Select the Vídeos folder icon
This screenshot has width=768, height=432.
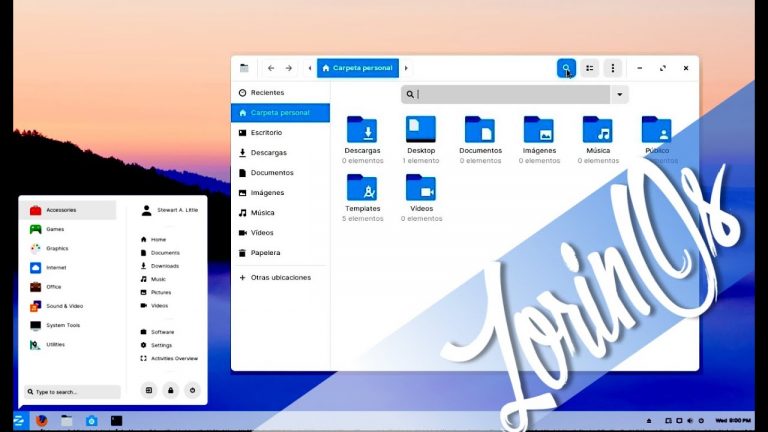[x=421, y=188]
